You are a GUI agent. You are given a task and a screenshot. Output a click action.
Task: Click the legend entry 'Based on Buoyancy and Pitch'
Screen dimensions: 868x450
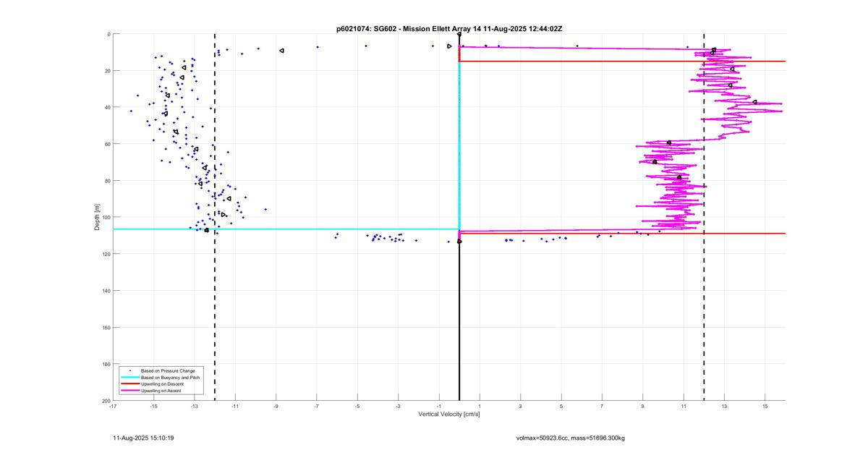[171, 377]
